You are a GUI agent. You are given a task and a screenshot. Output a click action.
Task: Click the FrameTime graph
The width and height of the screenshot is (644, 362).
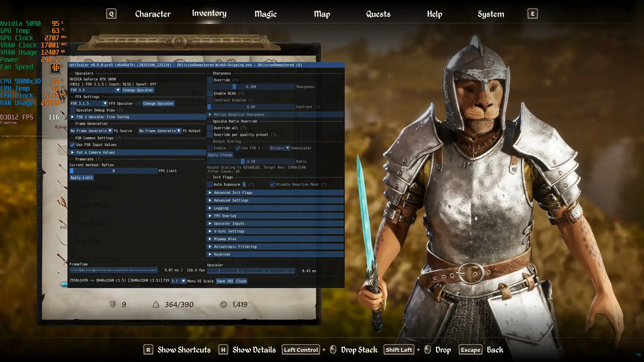coord(113,270)
